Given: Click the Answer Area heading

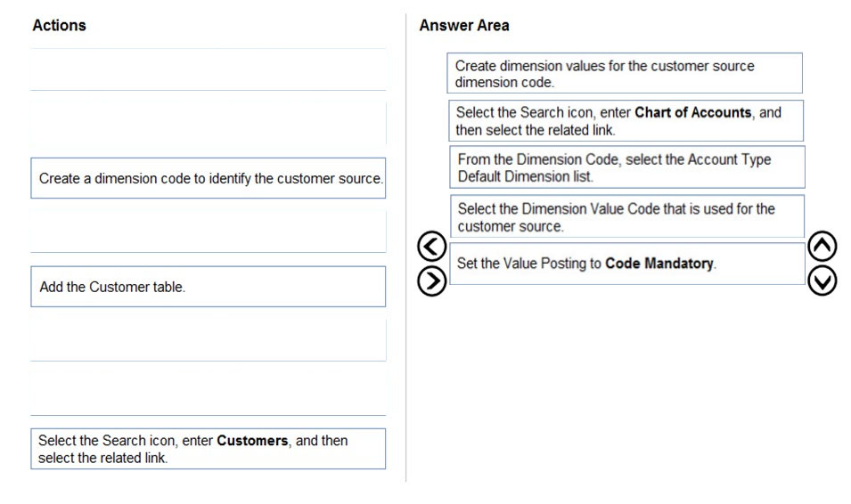Looking at the screenshot, I should (x=464, y=26).
